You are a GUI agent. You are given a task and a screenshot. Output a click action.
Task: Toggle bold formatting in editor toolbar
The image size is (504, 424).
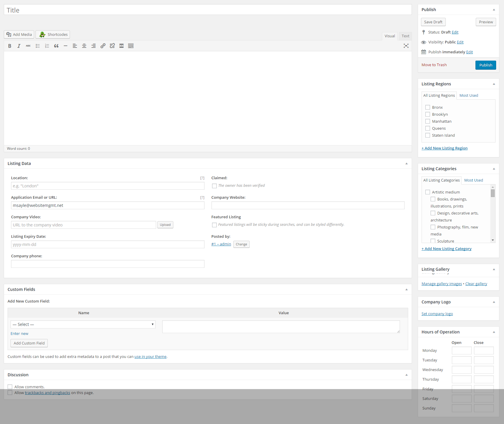[x=10, y=46]
